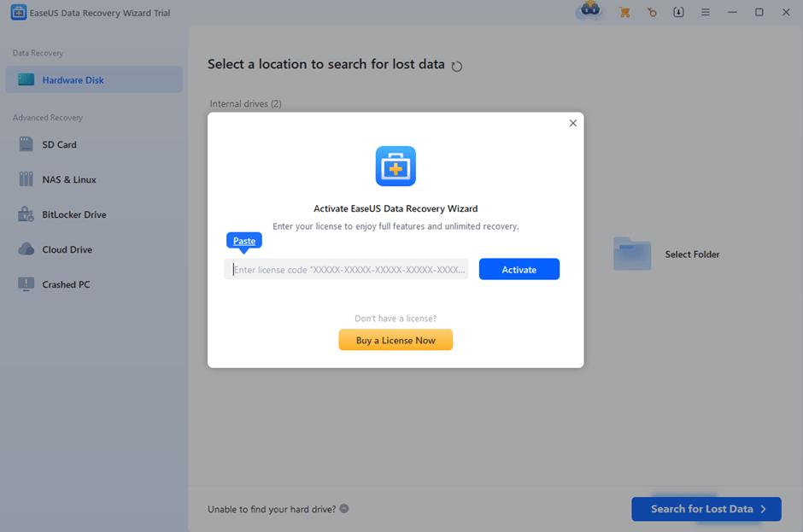Click the Paste tooltip link
The image size is (803, 532).
[244, 241]
